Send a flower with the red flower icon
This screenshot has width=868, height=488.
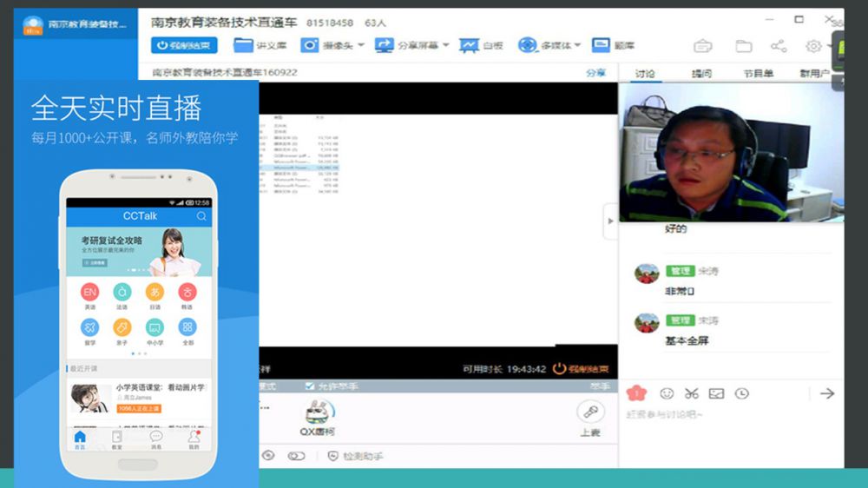[635, 393]
